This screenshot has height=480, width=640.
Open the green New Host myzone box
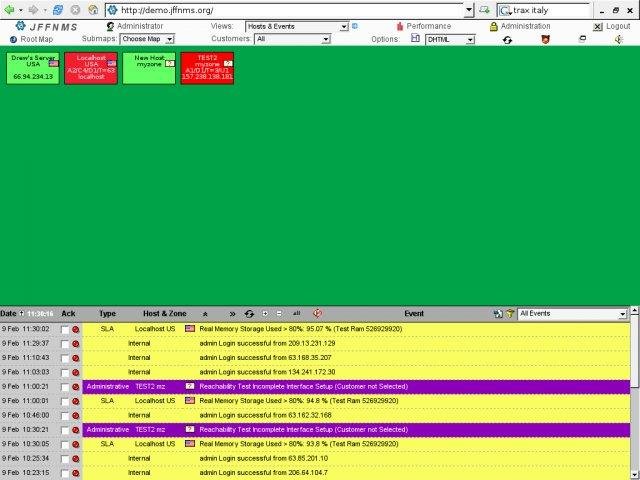149,68
